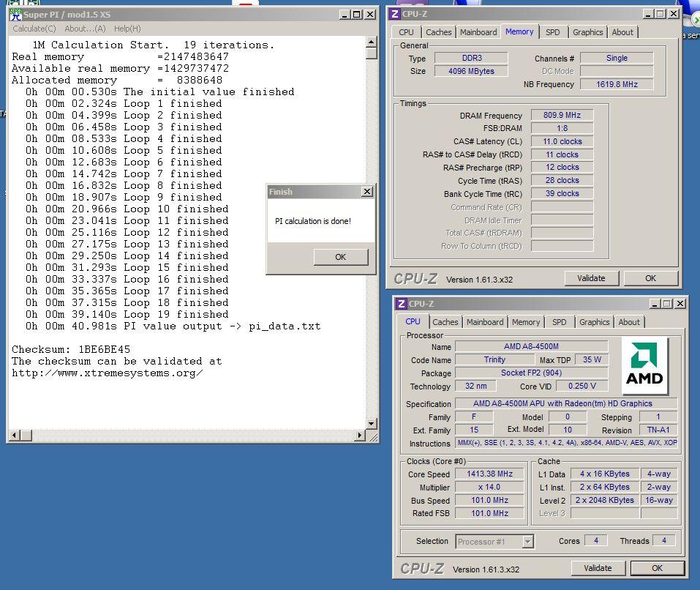Screen dimensions: 700x590
Task: Click Super PI horizontal scrollbar right arrow
Action: [359, 435]
